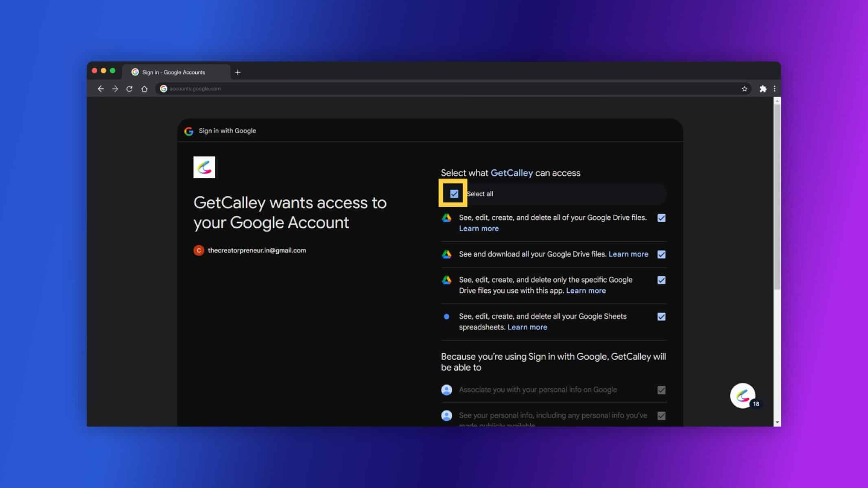Bookmark this page with the star
The image size is (868, 488).
click(x=744, y=89)
